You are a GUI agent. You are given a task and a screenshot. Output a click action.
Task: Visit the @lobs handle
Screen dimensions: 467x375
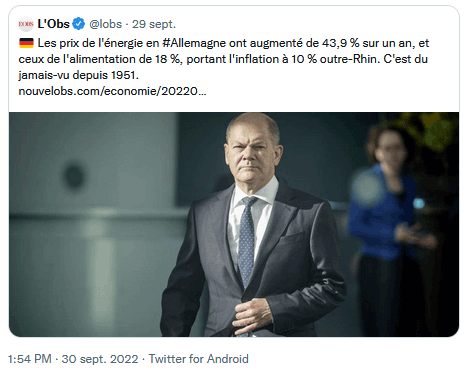(106, 24)
